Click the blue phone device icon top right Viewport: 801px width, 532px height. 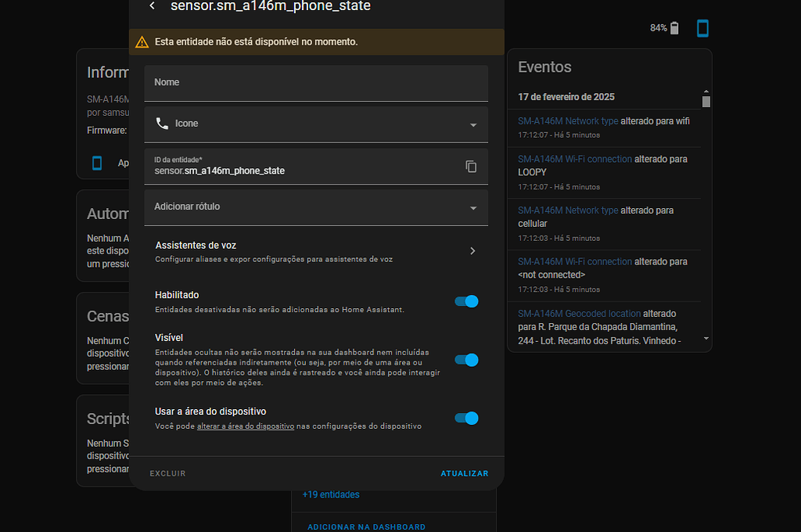click(702, 27)
